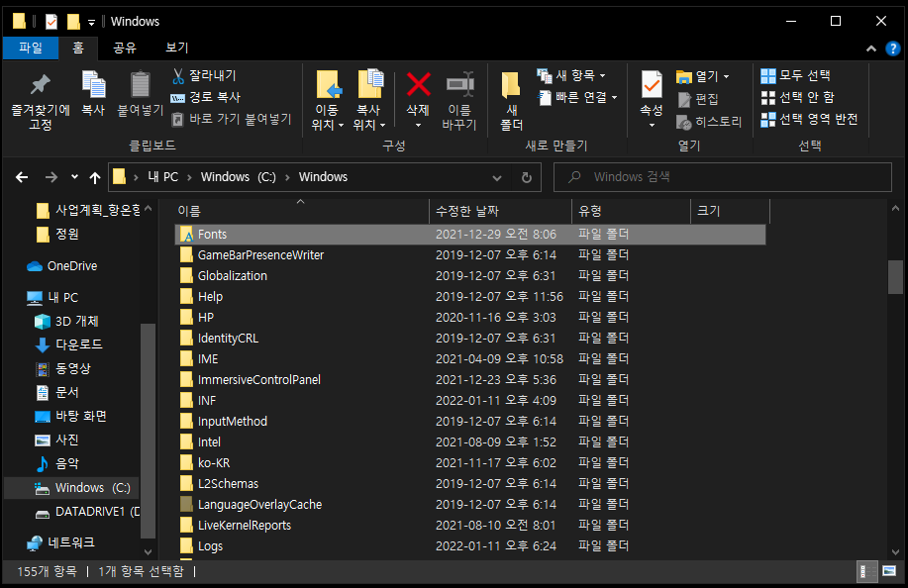Open 이동 위치 (Move to) menu

pos(328,101)
